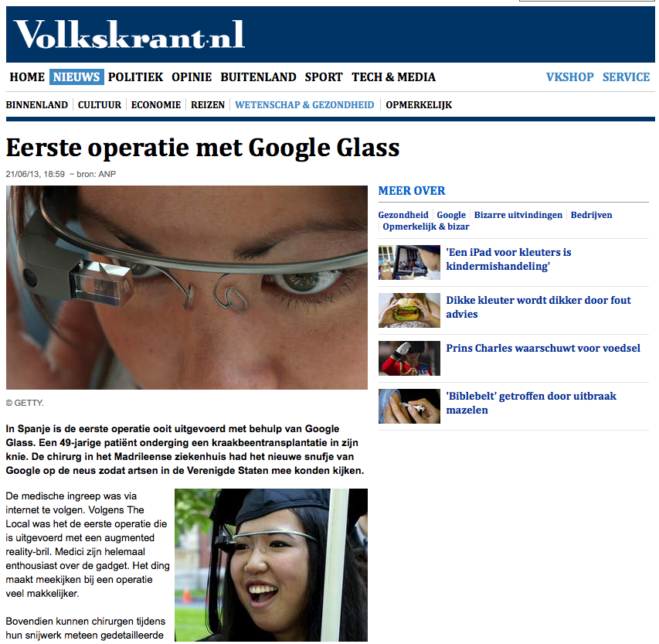Screen dimensions: 659x644
Task: Select the OPMERKELIJK subsection
Action: [419, 104]
